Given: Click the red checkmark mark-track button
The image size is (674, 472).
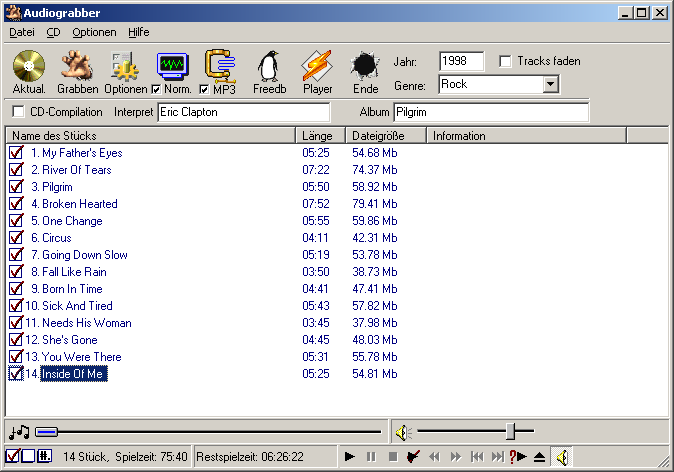Looking at the screenshot, I should pyautogui.click(x=413, y=457).
